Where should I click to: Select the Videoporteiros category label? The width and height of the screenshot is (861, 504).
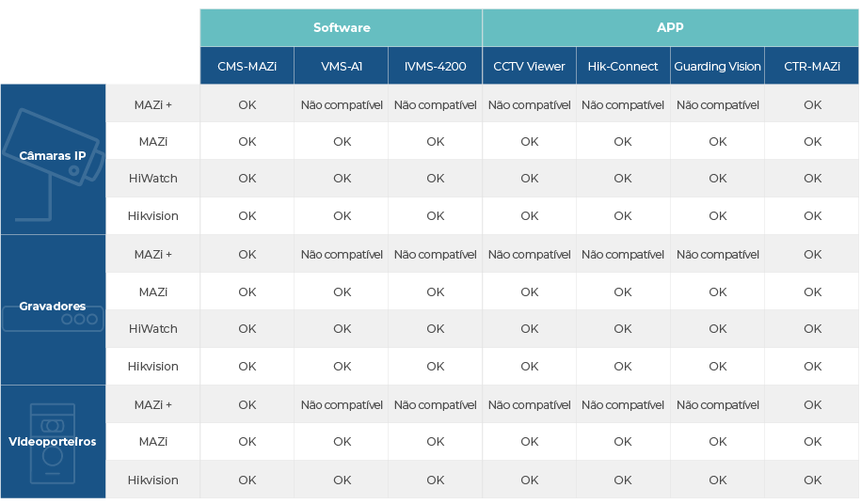point(52,442)
